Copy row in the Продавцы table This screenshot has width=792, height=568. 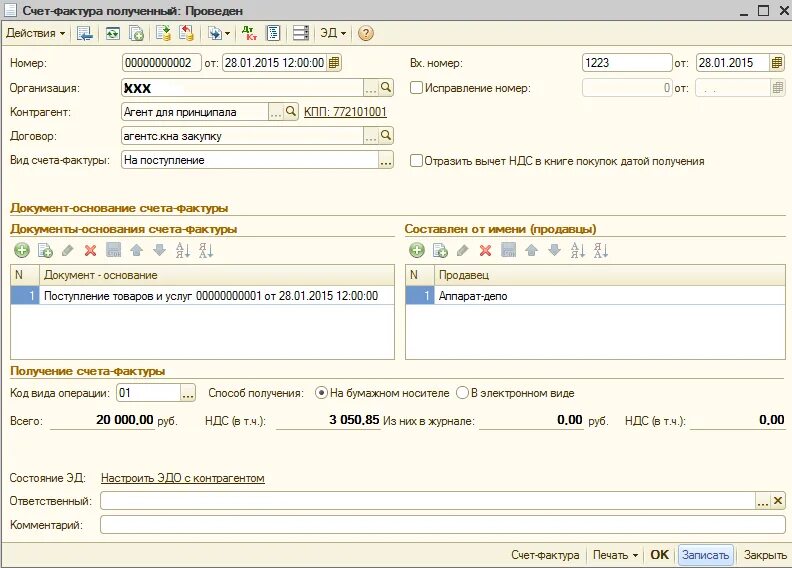point(440,250)
